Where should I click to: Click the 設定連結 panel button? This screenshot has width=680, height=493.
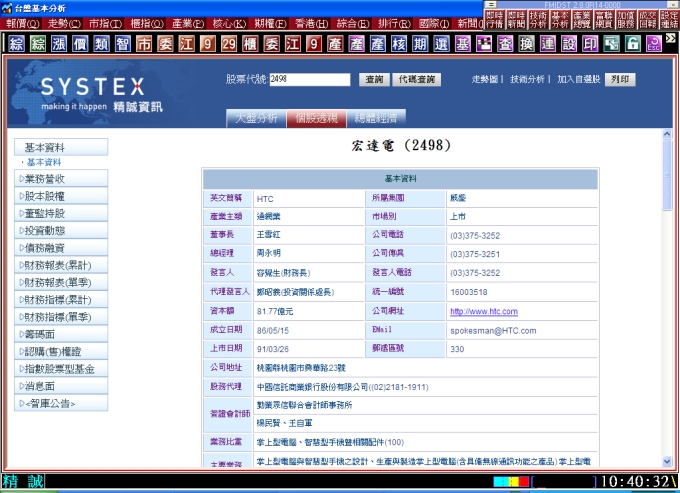point(669,20)
